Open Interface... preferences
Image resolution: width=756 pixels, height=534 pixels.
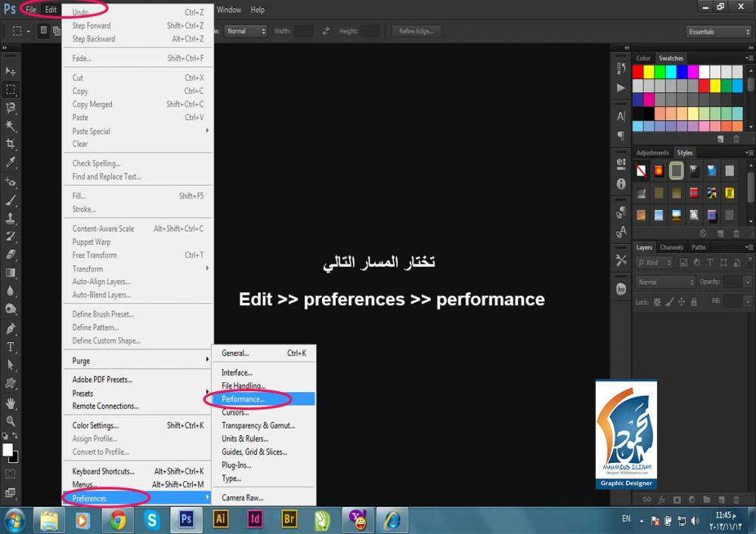point(263,372)
